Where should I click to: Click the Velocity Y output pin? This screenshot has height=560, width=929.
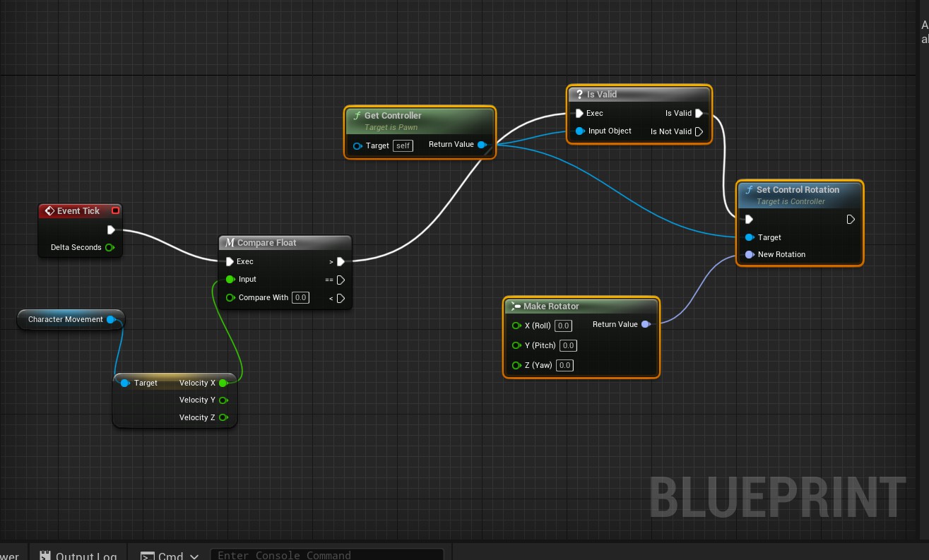(x=223, y=400)
